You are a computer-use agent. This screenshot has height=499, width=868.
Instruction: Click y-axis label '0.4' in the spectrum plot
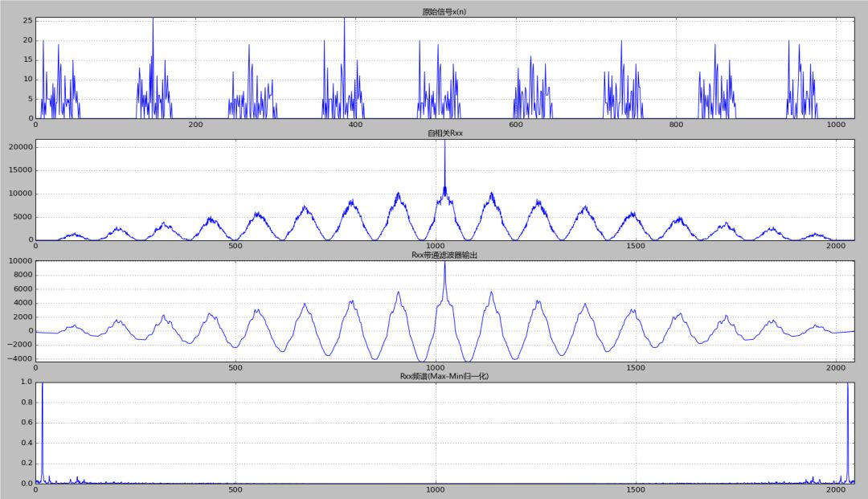(27, 443)
